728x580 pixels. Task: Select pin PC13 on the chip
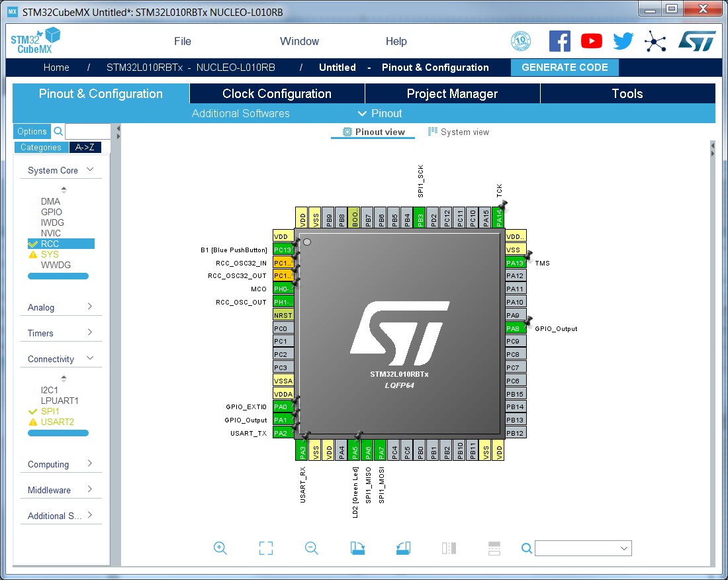283,250
